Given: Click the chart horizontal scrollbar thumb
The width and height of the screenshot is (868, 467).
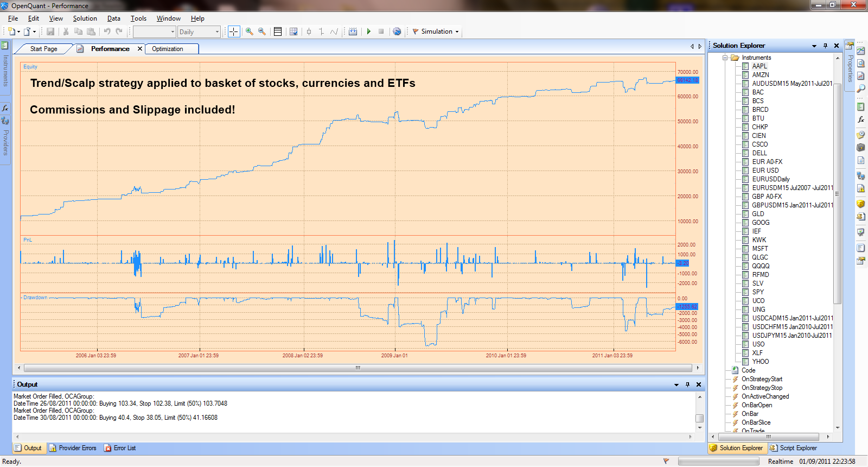Looking at the screenshot, I should [x=358, y=368].
